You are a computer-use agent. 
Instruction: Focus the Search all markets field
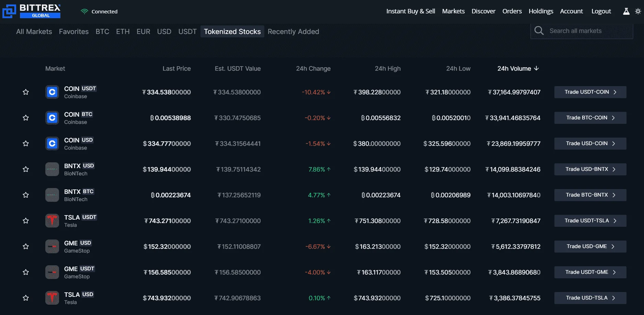(x=582, y=31)
